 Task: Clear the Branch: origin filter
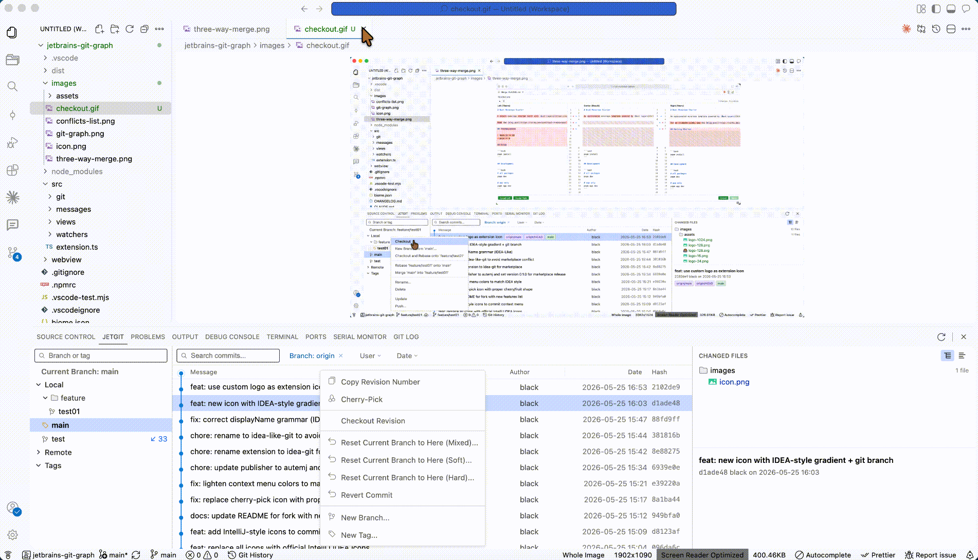coord(341,356)
